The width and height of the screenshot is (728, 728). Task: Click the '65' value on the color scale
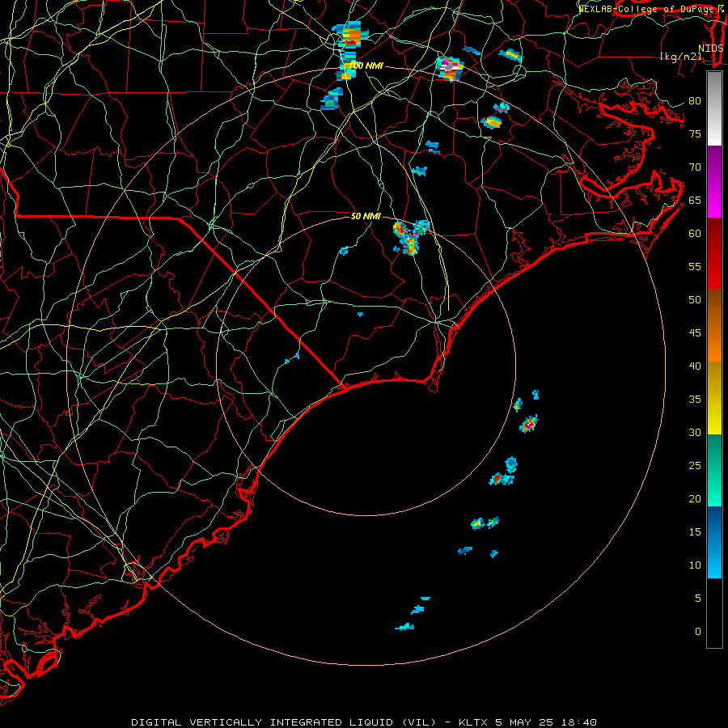pos(695,201)
